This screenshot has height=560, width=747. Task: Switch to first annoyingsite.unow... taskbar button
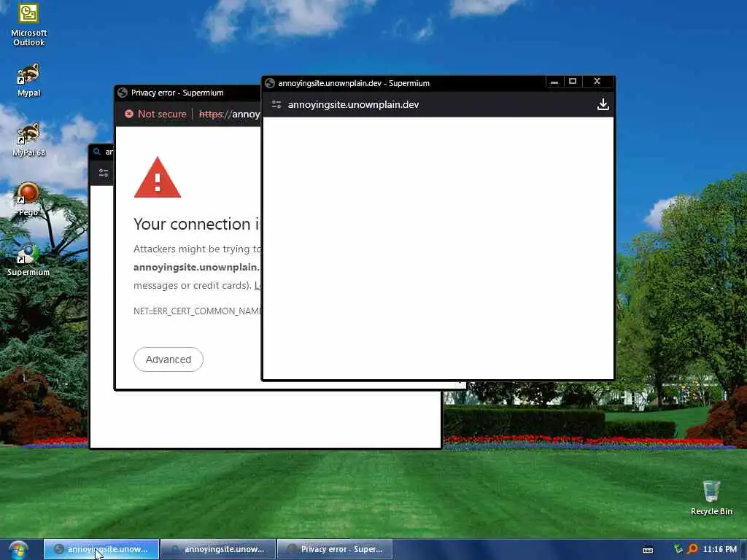pyautogui.click(x=101, y=549)
